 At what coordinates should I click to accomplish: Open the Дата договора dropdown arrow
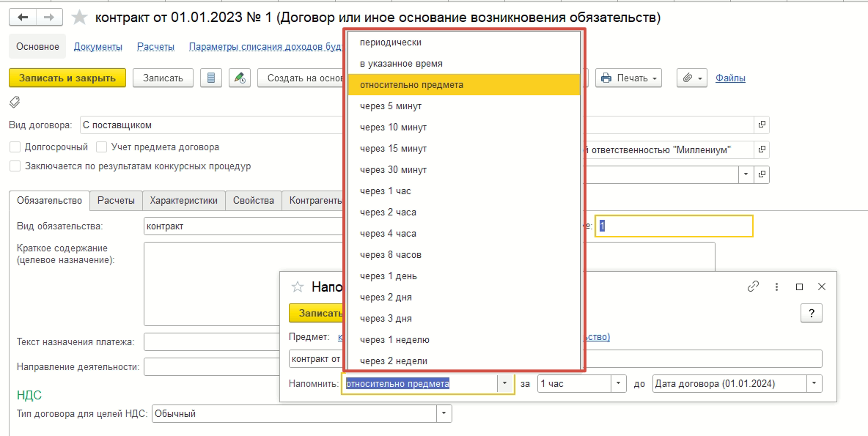coord(814,383)
